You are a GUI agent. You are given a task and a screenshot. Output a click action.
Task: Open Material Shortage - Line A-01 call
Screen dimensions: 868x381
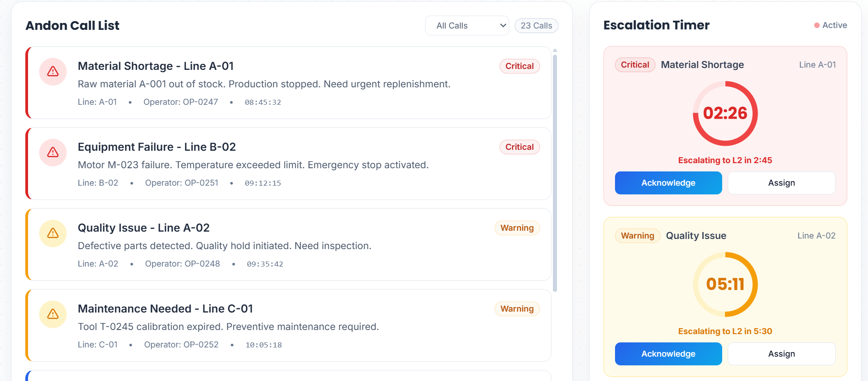click(155, 66)
